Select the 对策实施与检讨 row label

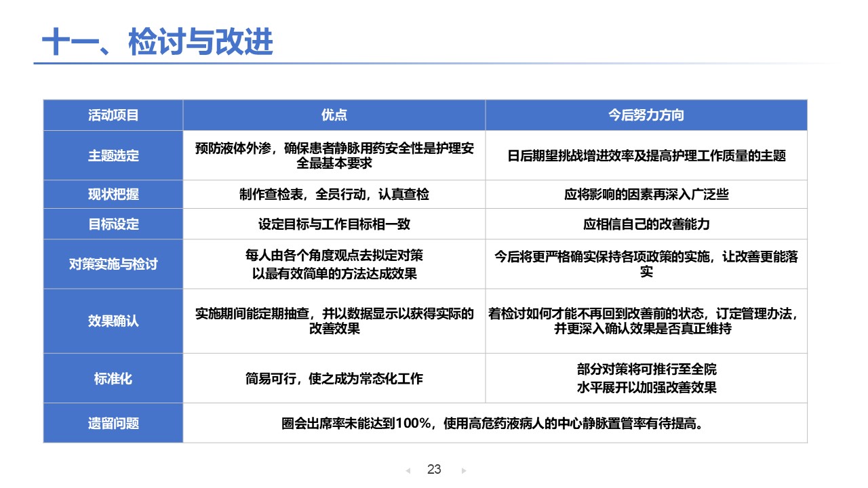point(113,264)
